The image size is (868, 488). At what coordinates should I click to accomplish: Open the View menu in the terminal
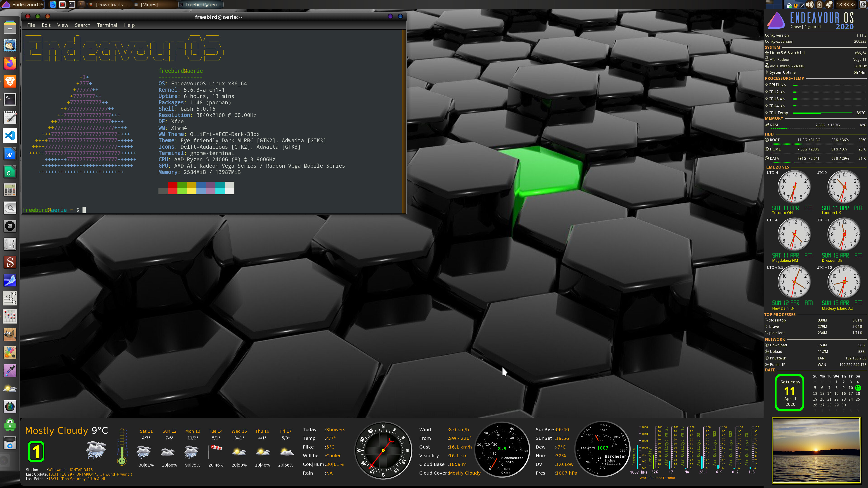click(63, 25)
